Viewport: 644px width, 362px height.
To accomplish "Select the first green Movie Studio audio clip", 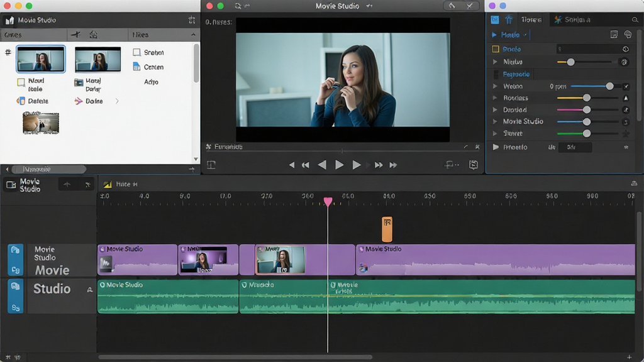I will pos(168,297).
